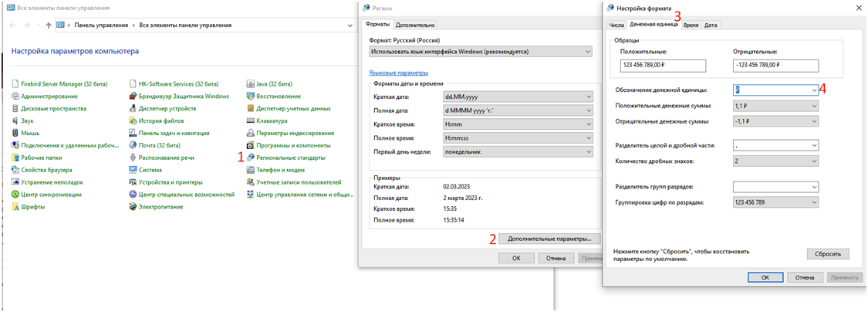Open the Java (32 бита) icon

[251, 84]
